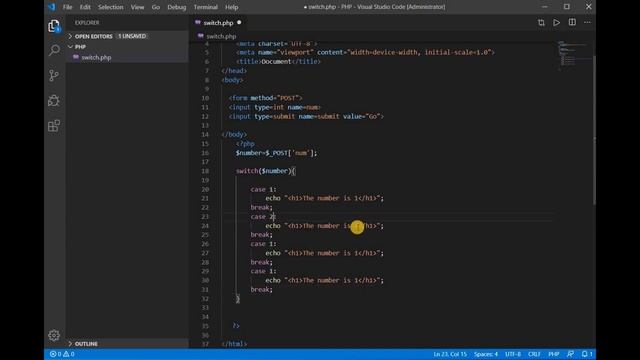
Task: Click on the $number=$_POST['num']; line
Action: click(x=276, y=153)
